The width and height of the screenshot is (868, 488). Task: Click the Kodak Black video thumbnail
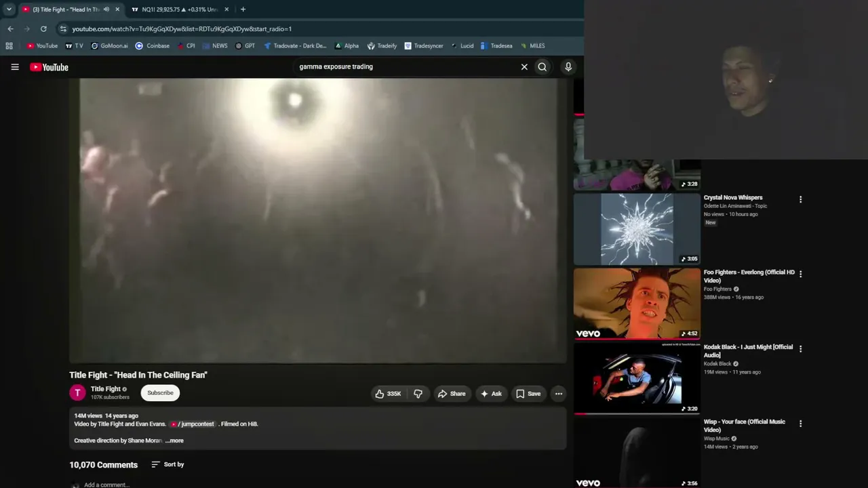point(637,378)
